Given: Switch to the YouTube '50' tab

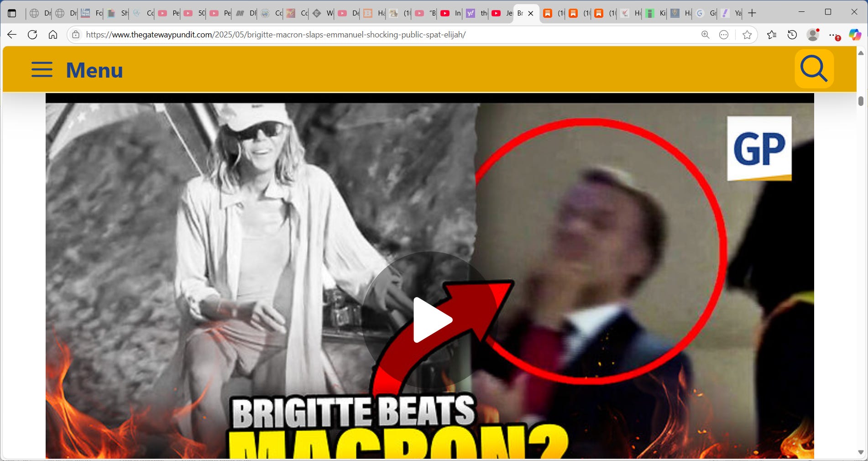Looking at the screenshot, I should 194,13.
